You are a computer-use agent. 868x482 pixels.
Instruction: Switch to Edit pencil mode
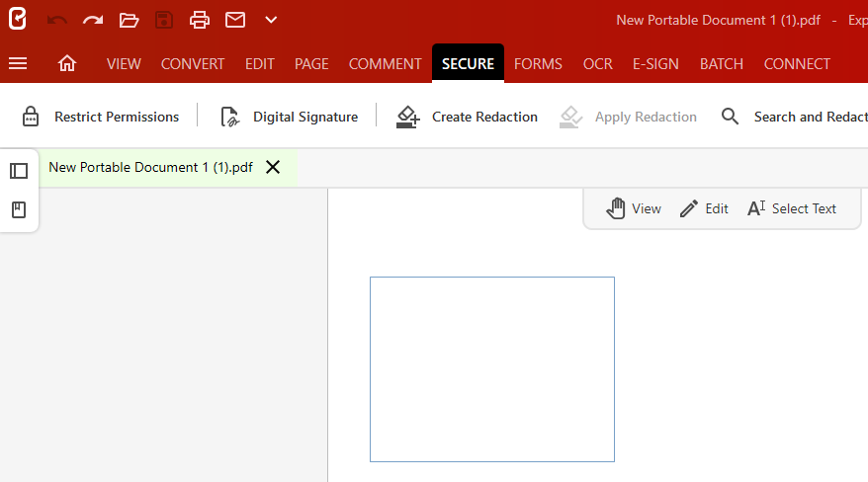(704, 208)
